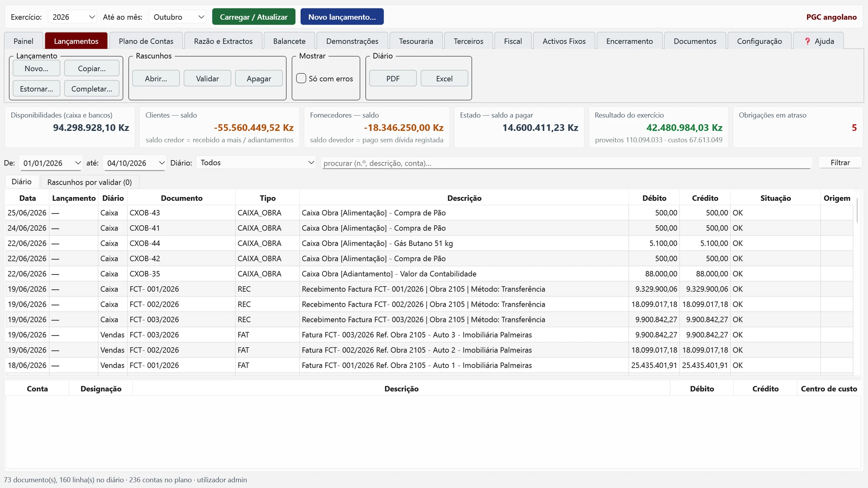Expand the Diário Todos filter dropdown
This screenshot has width=868, height=488.
pos(256,163)
